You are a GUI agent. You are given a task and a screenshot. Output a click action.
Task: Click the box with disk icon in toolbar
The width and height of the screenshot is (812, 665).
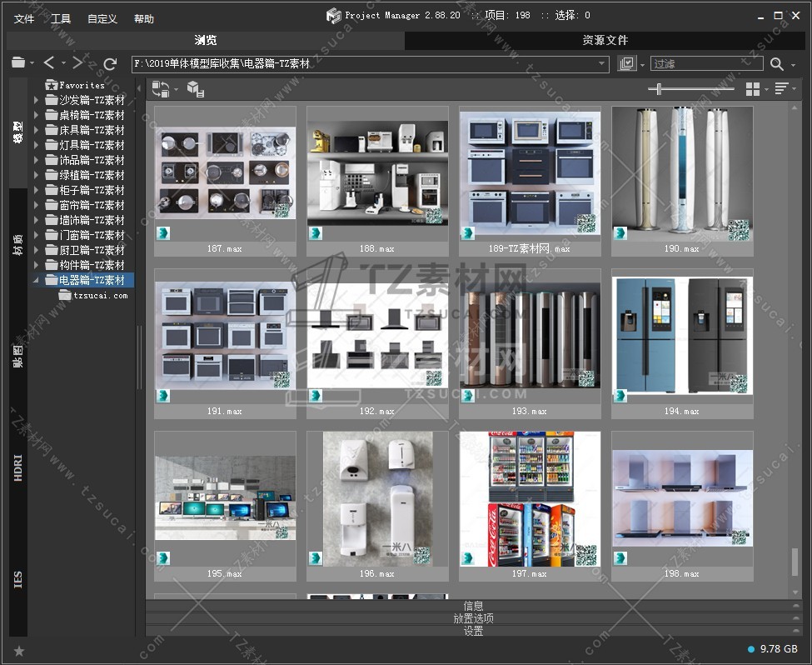[x=195, y=89]
